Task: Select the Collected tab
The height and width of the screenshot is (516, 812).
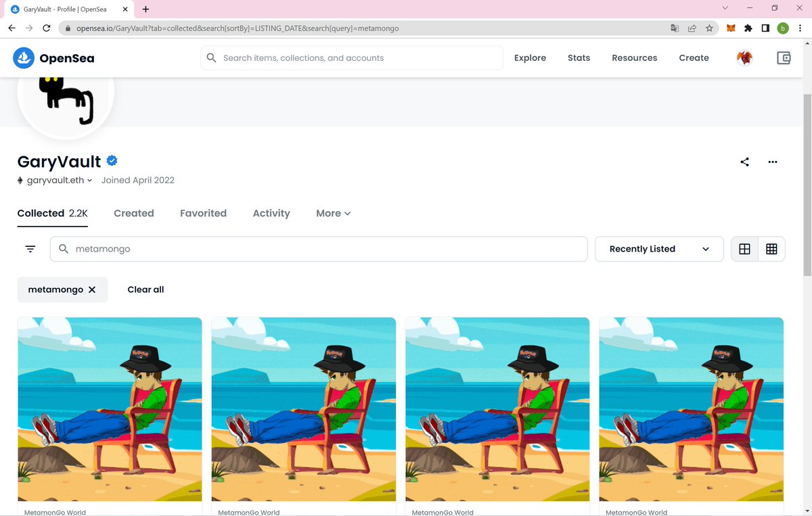Action: click(53, 213)
